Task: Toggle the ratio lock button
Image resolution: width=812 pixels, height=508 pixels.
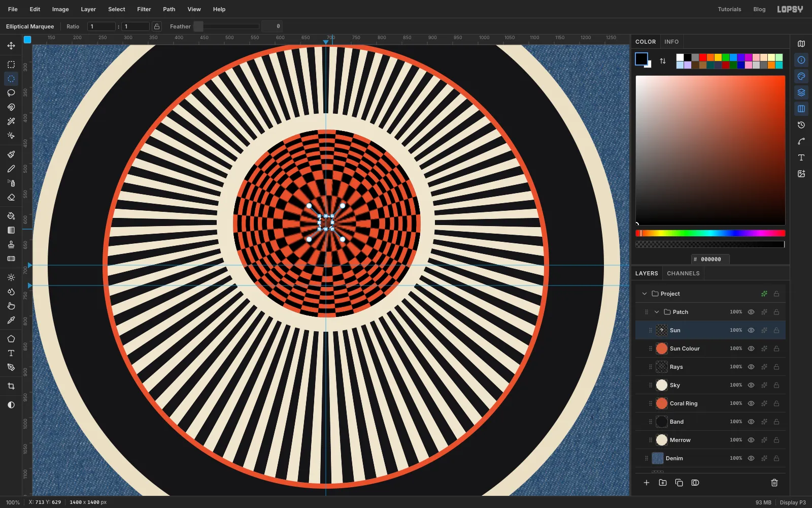Action: [x=157, y=26]
